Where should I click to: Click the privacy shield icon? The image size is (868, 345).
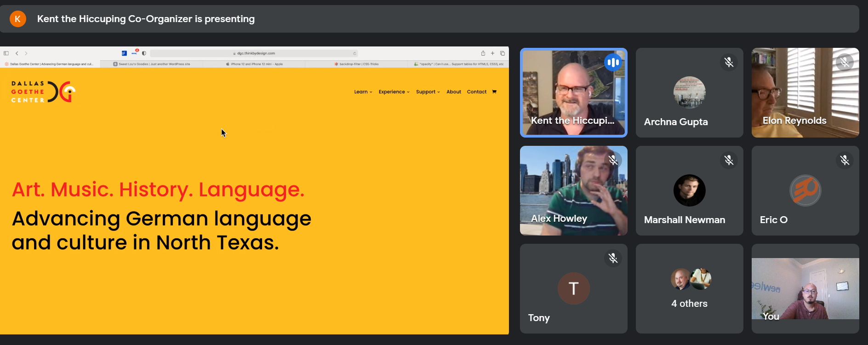point(144,53)
